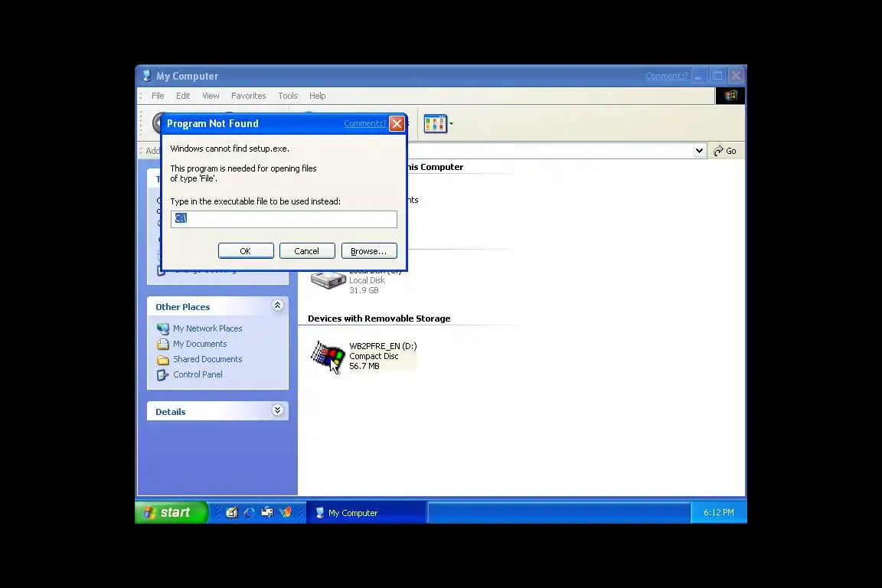Open the File menu

pos(158,96)
